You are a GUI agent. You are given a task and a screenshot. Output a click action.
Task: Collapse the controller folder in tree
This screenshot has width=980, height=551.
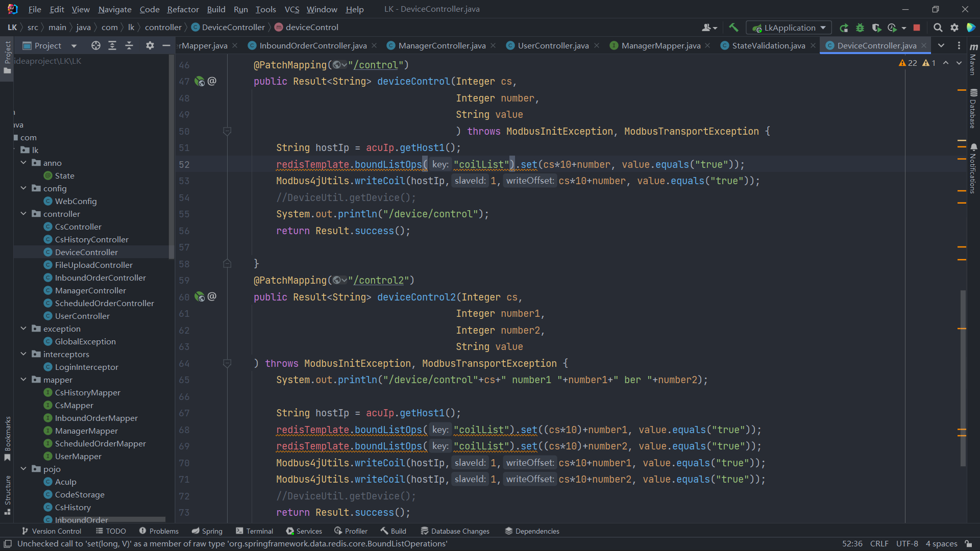(x=23, y=214)
